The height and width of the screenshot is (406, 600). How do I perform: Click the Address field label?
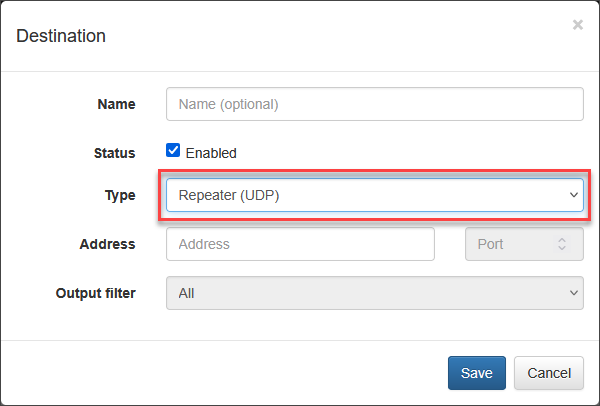pos(108,244)
